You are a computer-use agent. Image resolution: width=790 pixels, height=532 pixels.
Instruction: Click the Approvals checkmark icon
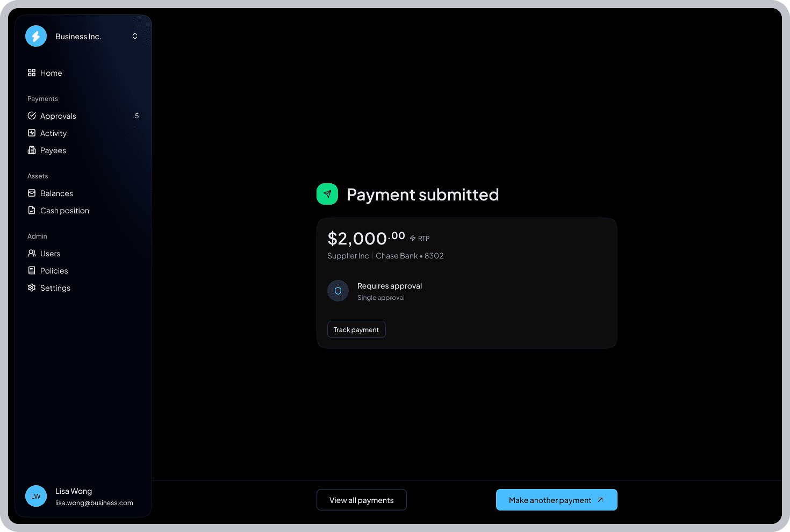point(32,116)
